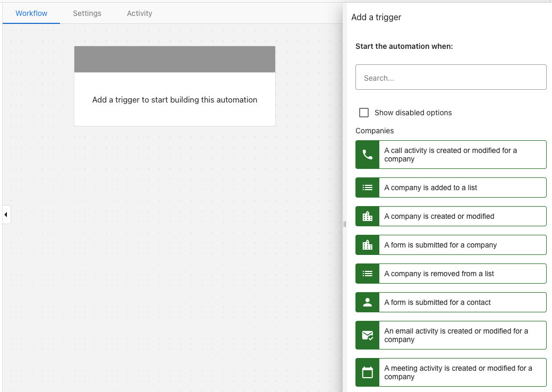Switch to the Settings tab

(87, 13)
